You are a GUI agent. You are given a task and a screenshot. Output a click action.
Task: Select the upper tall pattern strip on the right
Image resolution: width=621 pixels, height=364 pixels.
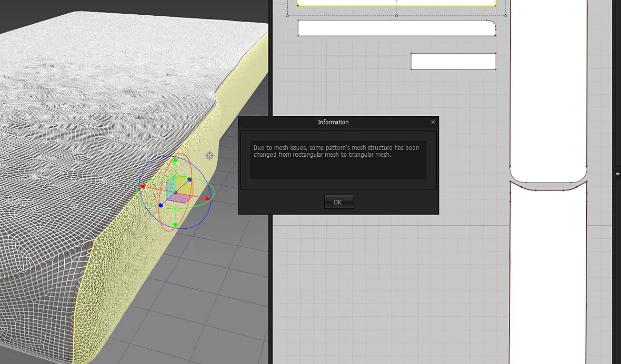(x=548, y=91)
